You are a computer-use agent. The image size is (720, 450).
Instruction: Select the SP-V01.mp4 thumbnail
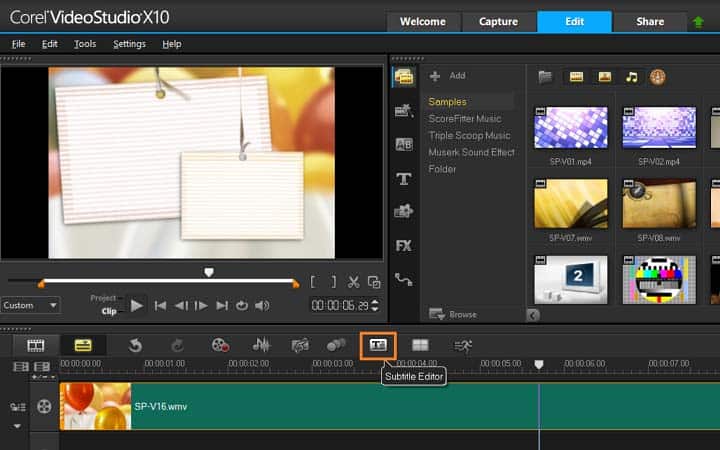571,128
